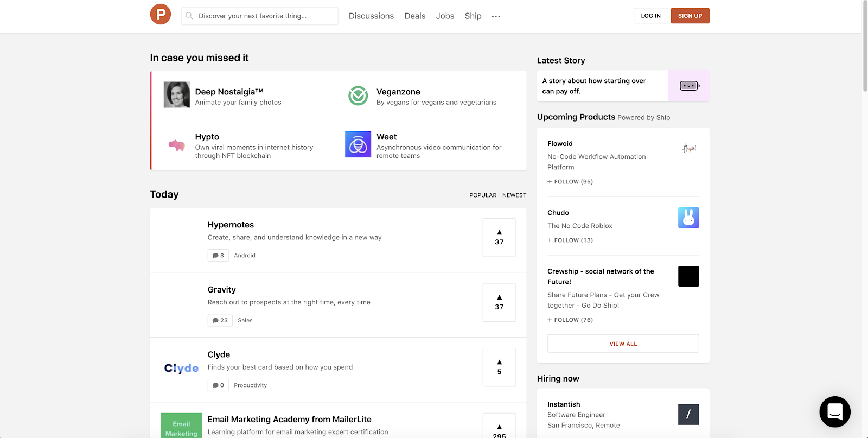This screenshot has width=868, height=438.
Task: Expand the three-dots more menu
Action: pos(496,16)
